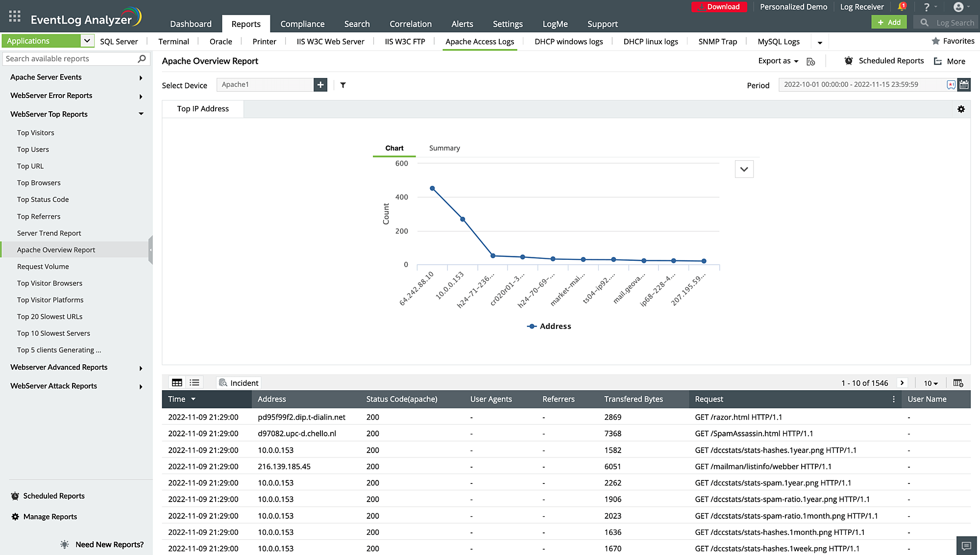Expand the rows per page dropdown showing 10

(931, 382)
